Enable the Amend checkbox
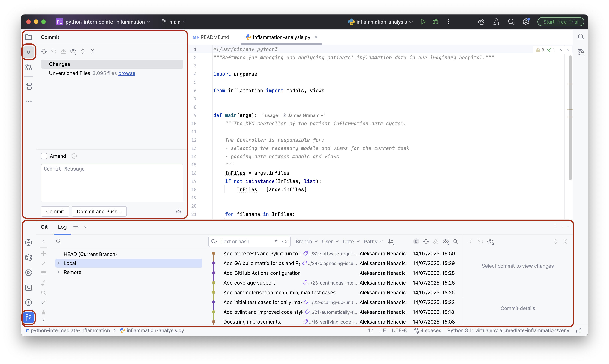This screenshot has height=364, width=609. (44, 156)
